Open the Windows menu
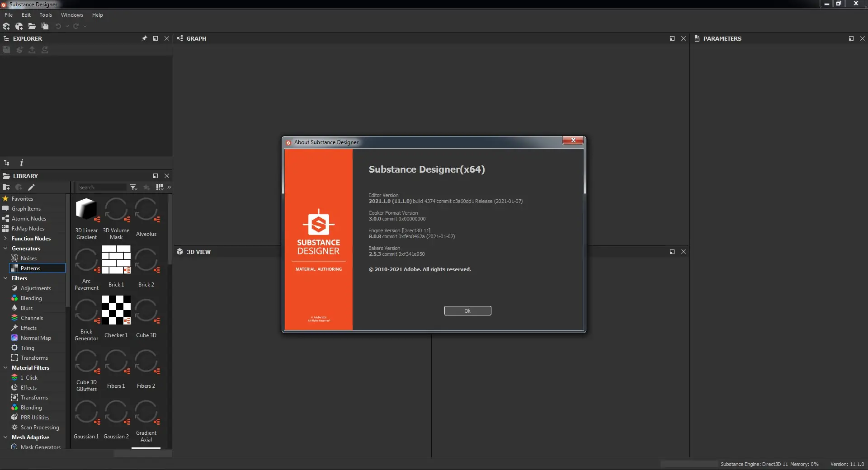 pos(72,15)
